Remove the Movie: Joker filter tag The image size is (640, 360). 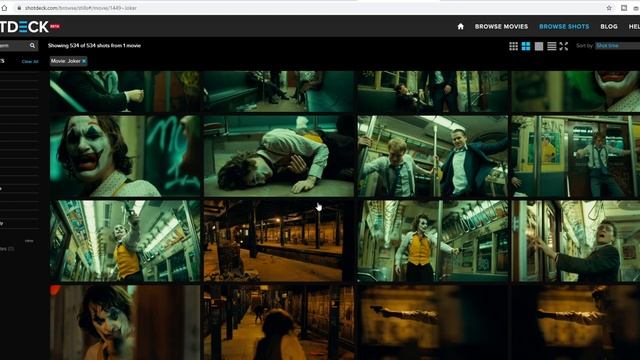pyautogui.click(x=84, y=61)
